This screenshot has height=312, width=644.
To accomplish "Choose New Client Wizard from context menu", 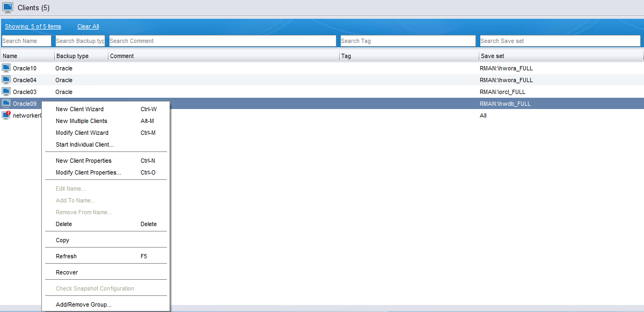I will (x=79, y=109).
